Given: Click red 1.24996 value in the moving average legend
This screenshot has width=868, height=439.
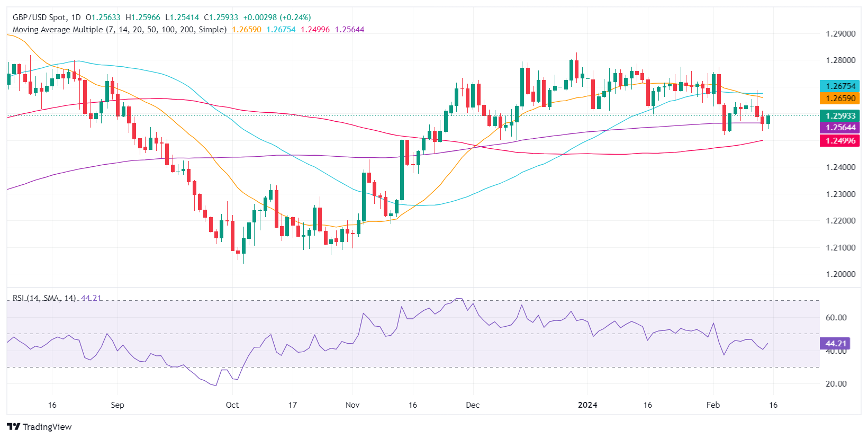Looking at the screenshot, I should [315, 30].
